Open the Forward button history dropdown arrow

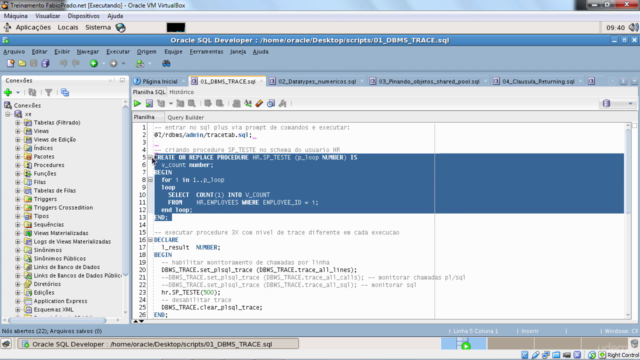[x=123, y=63]
